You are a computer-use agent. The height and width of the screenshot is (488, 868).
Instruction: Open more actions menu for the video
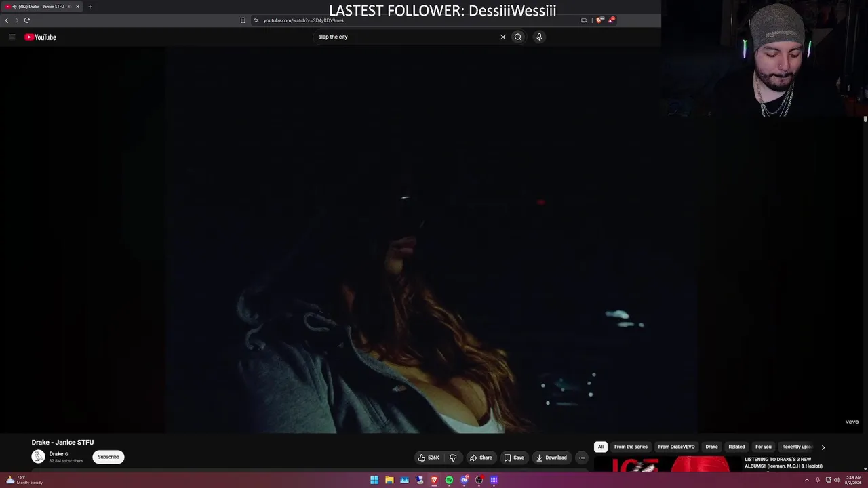tap(581, 457)
